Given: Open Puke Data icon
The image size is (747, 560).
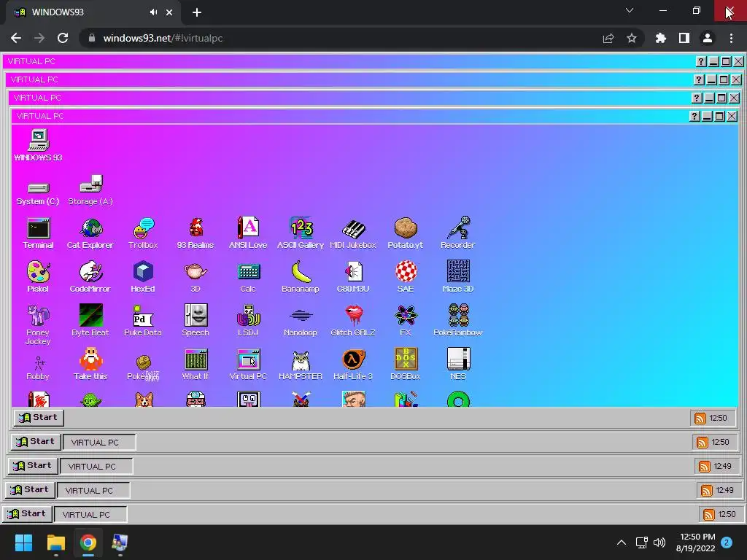Looking at the screenshot, I should [x=143, y=321].
